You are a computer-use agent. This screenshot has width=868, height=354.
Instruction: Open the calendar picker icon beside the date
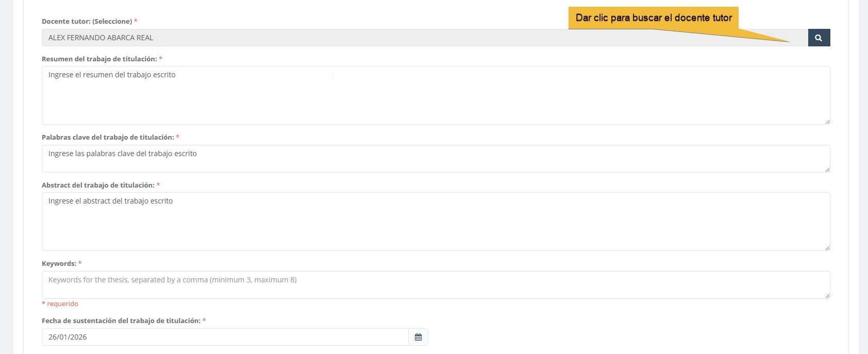[418, 337]
